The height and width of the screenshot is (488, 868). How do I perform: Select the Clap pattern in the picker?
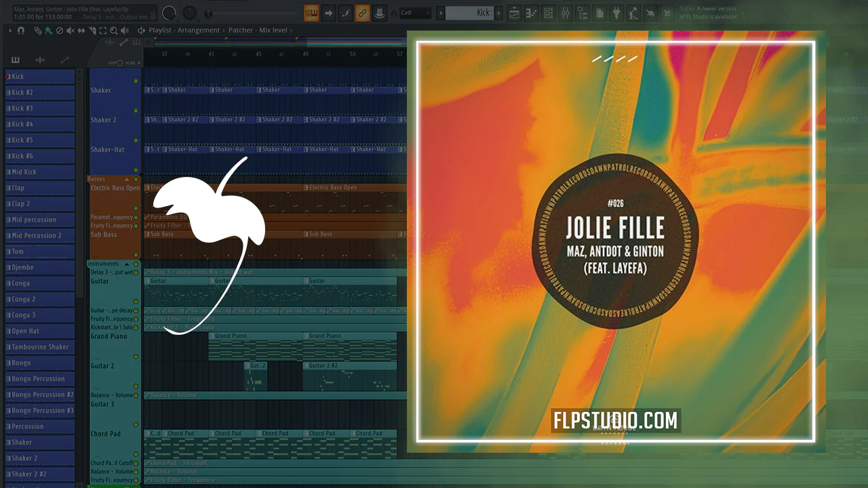(x=40, y=188)
